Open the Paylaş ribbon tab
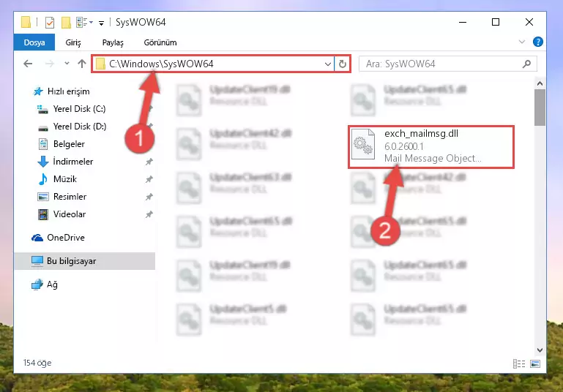 (x=113, y=42)
